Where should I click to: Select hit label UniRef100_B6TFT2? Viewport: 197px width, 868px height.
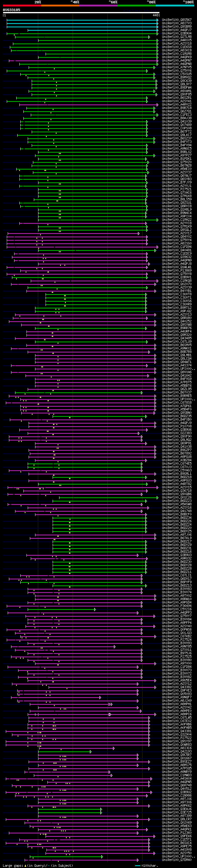tap(177, 131)
